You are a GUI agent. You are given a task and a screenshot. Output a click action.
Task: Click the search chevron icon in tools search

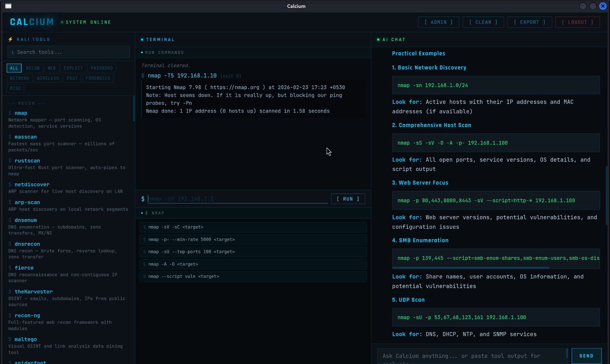point(13,52)
